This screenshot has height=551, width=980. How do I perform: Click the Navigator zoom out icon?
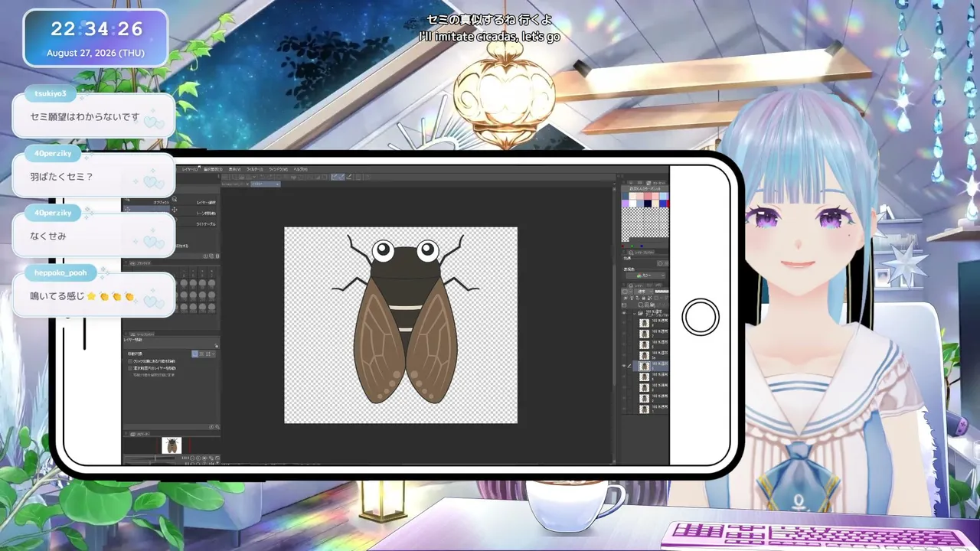click(192, 458)
